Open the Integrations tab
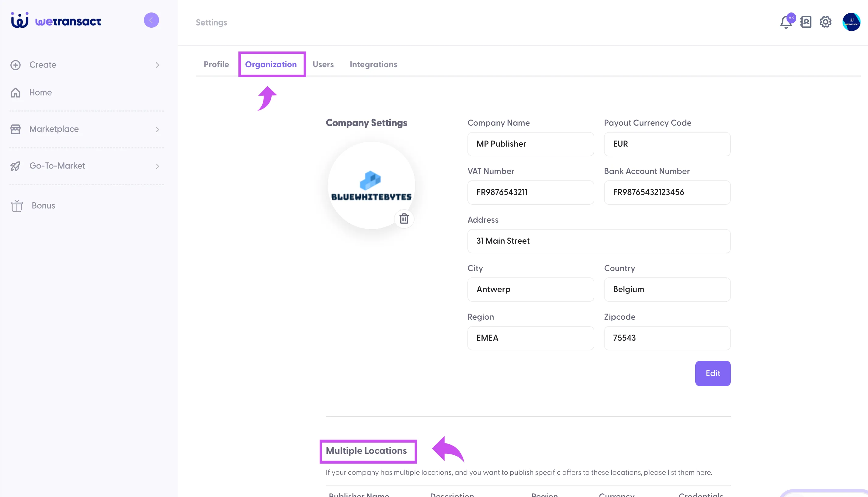This screenshot has width=868, height=497. point(373,64)
